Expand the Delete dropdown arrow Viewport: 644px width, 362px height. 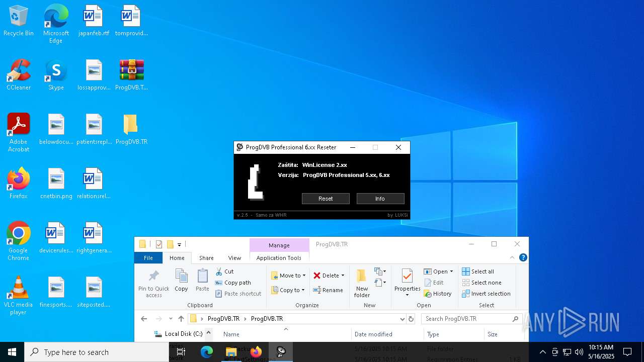[343, 276]
